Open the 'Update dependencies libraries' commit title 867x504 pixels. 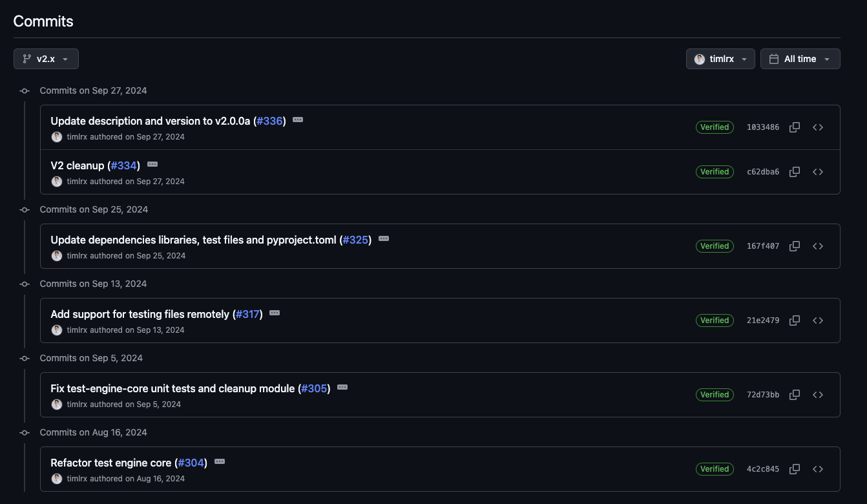(193, 240)
